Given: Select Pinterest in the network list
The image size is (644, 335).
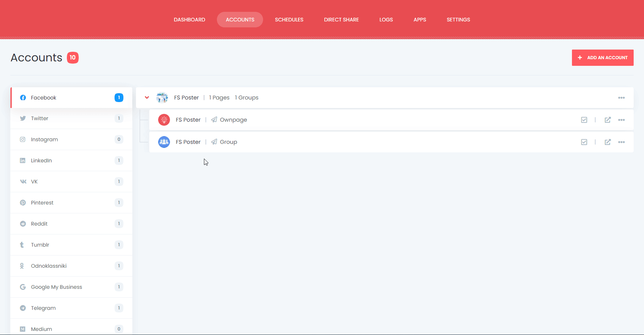Looking at the screenshot, I should click(x=71, y=203).
